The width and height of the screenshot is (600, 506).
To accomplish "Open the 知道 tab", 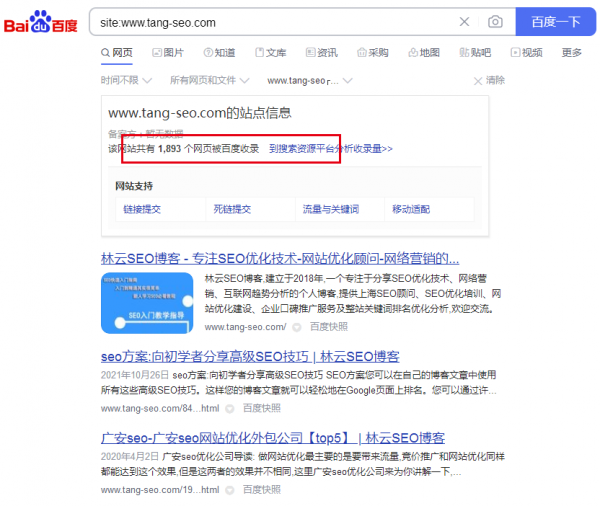I will [219, 52].
